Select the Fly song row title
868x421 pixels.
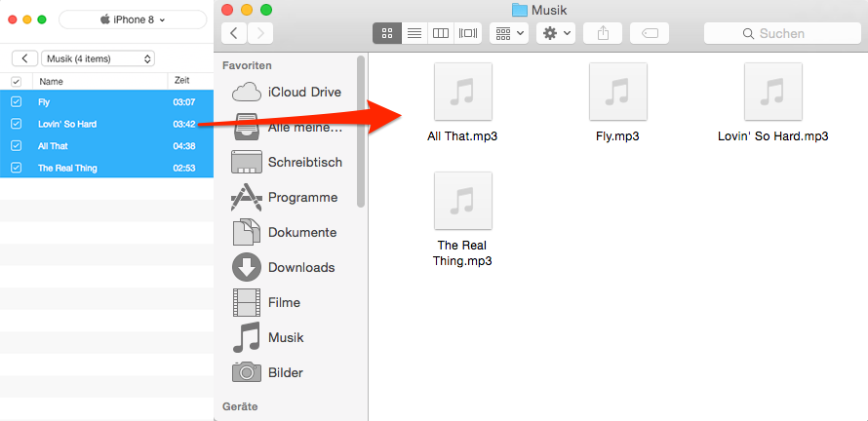pyautogui.click(x=44, y=101)
